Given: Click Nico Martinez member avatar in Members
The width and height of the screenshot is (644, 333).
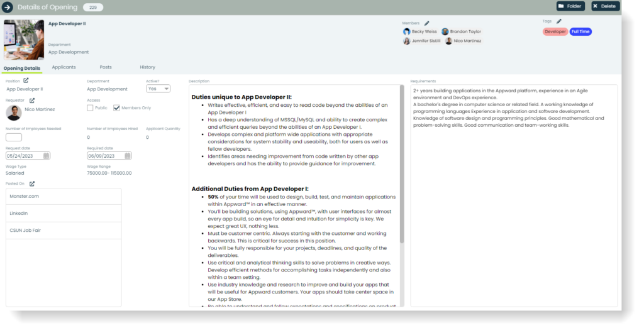Looking at the screenshot, I should pyautogui.click(x=448, y=41).
